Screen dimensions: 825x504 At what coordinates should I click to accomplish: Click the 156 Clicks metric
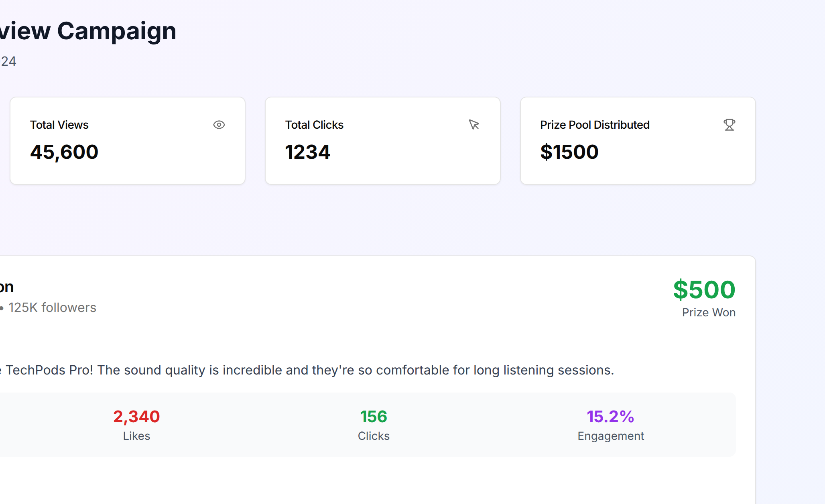click(373, 417)
